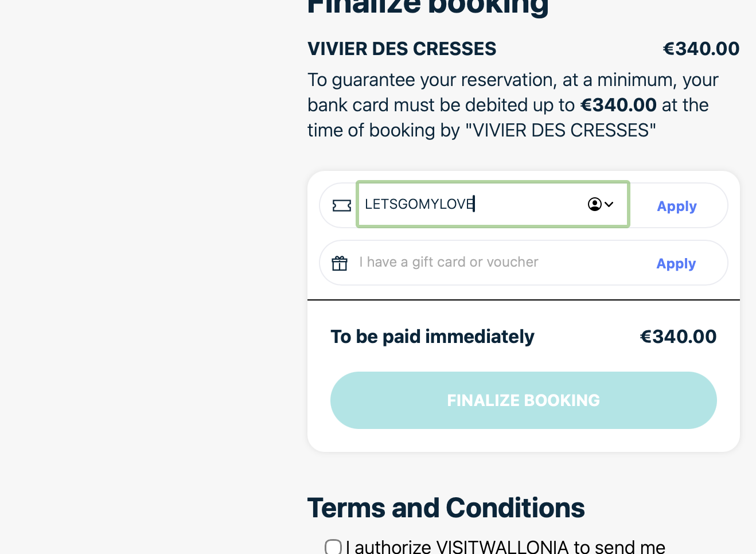This screenshot has height=554, width=756.
Task: Click the ticket icon beside the promo code
Action: coord(342,205)
